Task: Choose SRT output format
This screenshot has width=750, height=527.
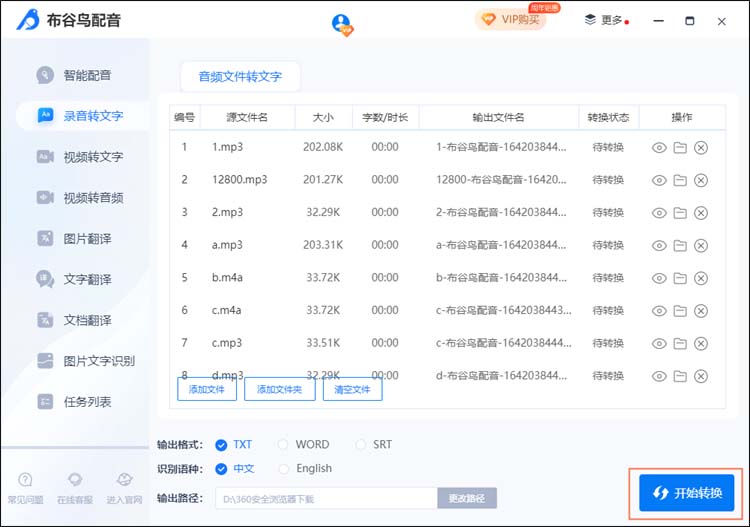Action: click(363, 445)
